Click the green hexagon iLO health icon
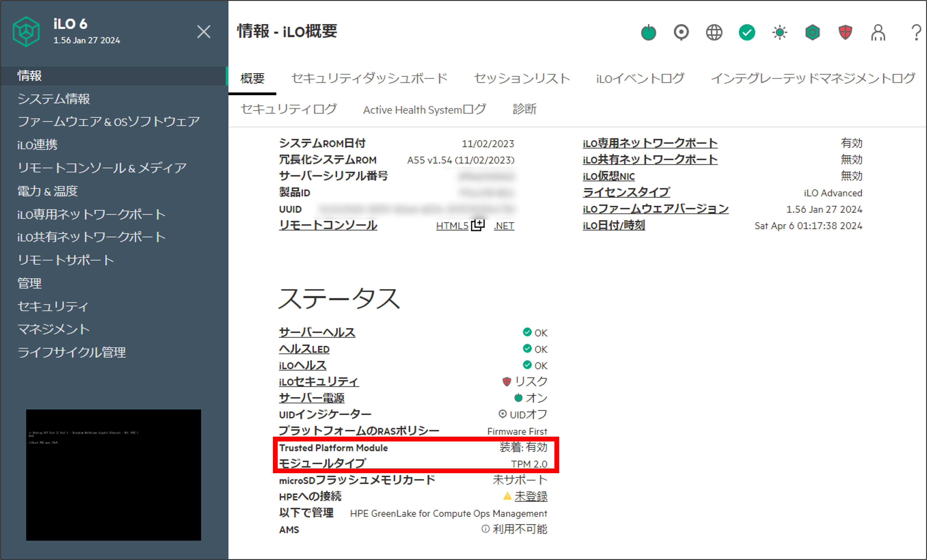The image size is (927, 560). tap(813, 32)
